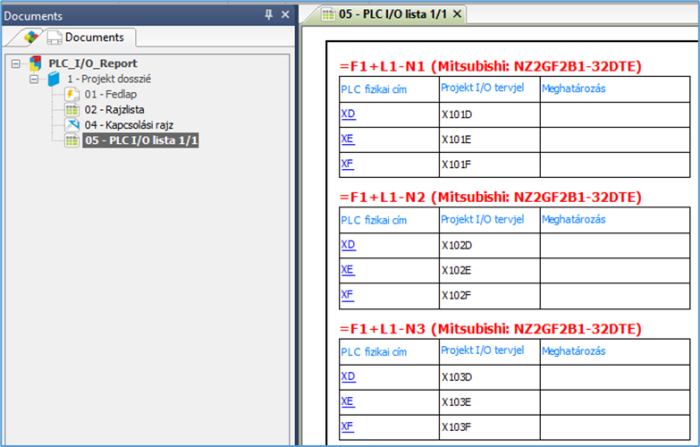This screenshot has width=700, height=447.
Task: Collapse the PLC_I/O_Report project node
Action: click(x=16, y=63)
